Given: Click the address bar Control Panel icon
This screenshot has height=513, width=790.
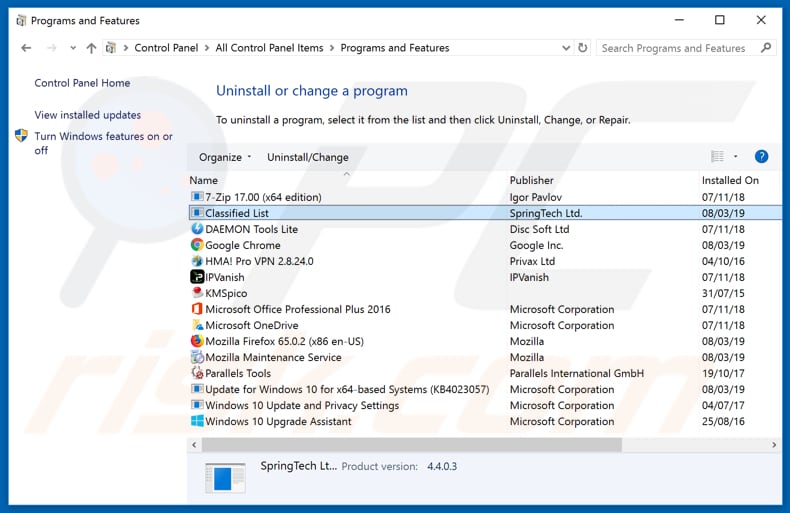Looking at the screenshot, I should (111, 48).
